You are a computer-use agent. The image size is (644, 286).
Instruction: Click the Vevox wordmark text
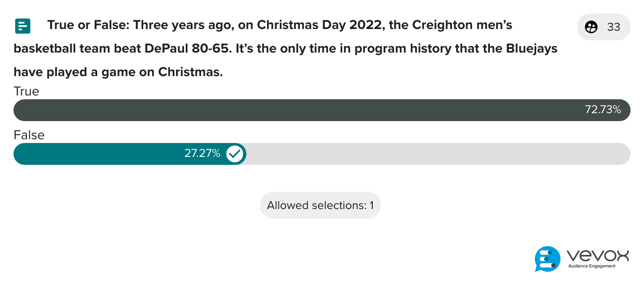click(598, 255)
